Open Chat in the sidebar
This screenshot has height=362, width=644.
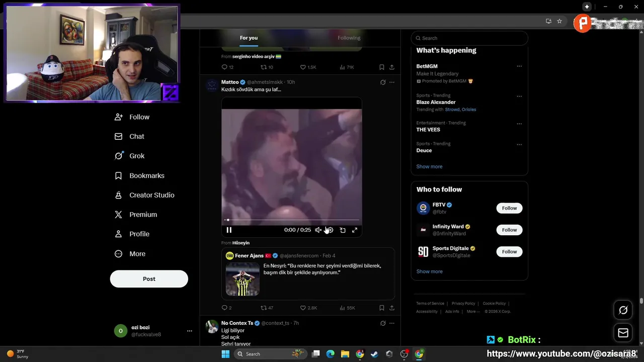point(130,136)
